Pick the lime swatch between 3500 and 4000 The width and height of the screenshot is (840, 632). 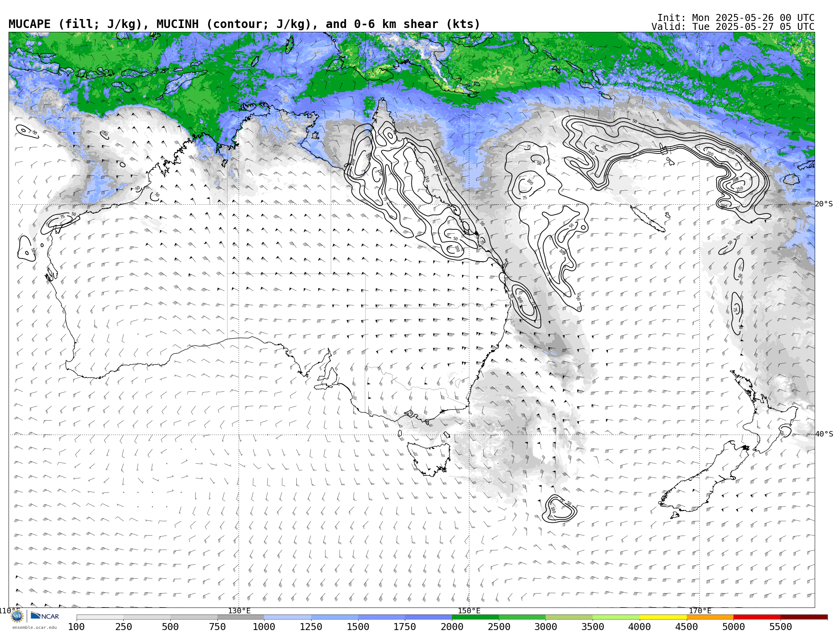tap(616, 617)
